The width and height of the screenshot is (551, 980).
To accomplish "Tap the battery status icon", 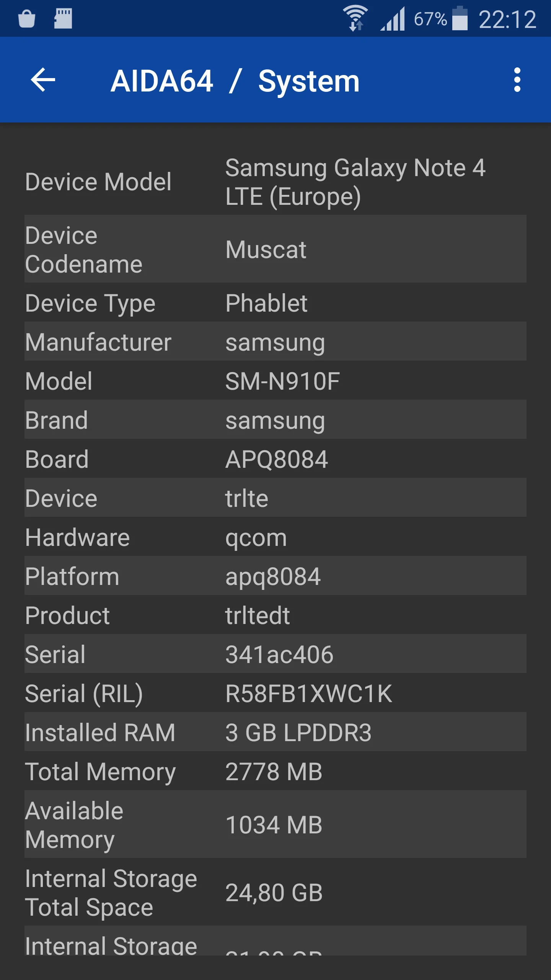I will click(460, 18).
